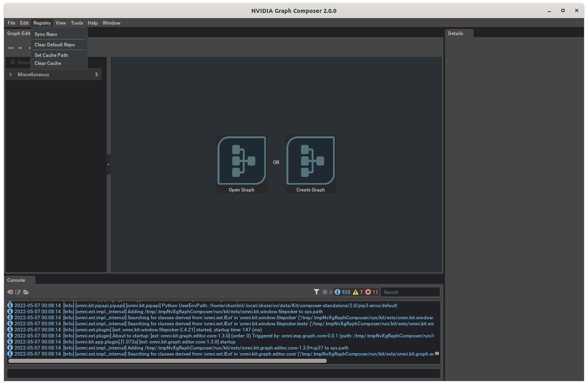Select Clear Cache from the Registry menu
Screen dimensions: 588x385
(x=48, y=63)
